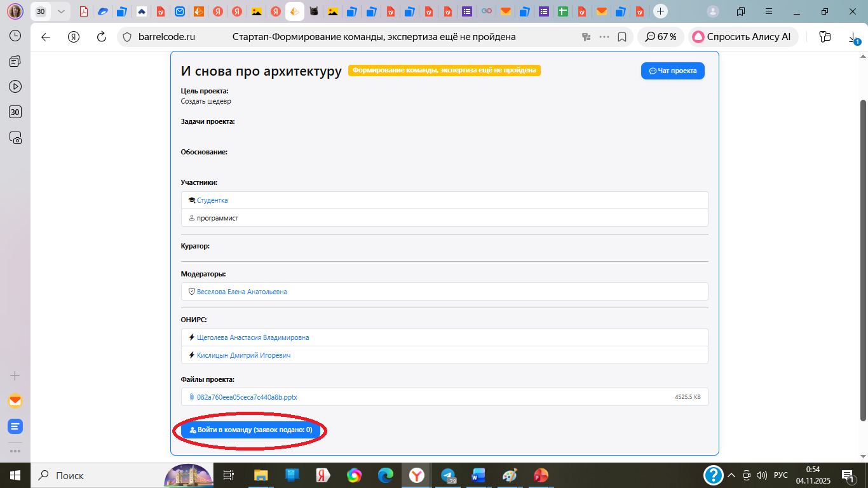The image size is (868, 488).
Task: Bookmark this page with the bookmark icon
Action: 622,37
